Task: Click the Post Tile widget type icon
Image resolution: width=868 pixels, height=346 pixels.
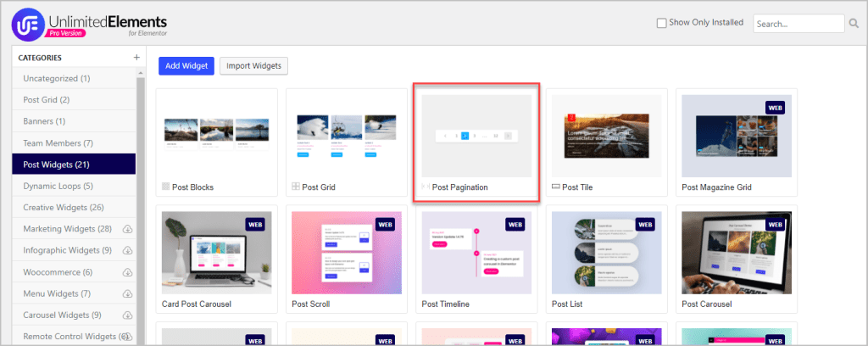Action: click(556, 187)
